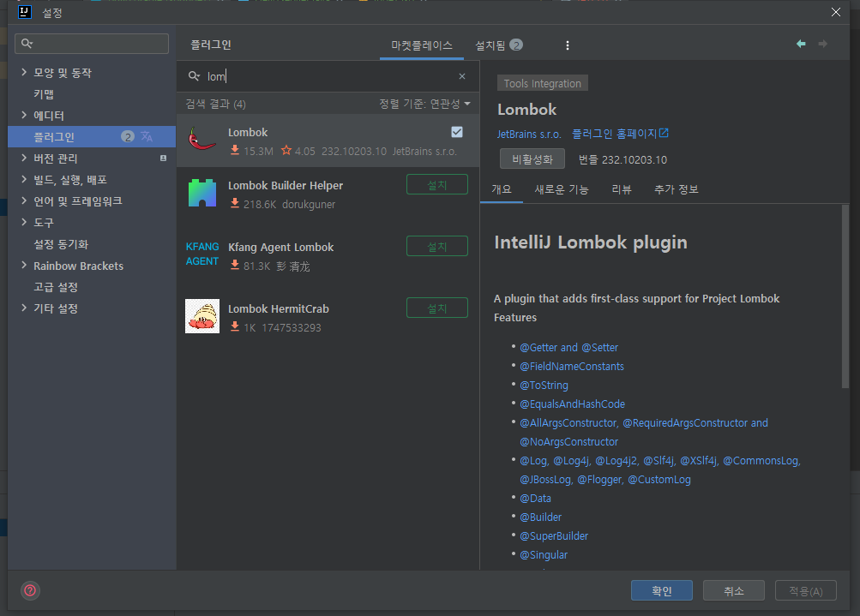The image size is (860, 616).
Task: Expand the 기타 설정 tree node
Action: coord(24,308)
